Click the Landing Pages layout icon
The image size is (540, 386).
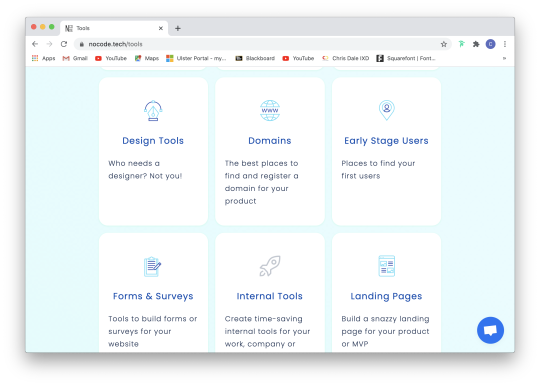coord(386,266)
